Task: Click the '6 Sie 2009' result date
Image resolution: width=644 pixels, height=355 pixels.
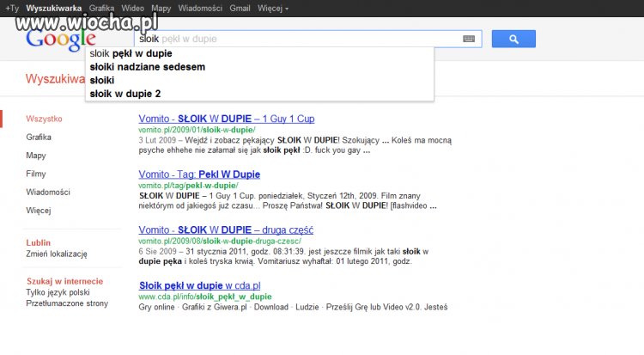Action: 157,251
